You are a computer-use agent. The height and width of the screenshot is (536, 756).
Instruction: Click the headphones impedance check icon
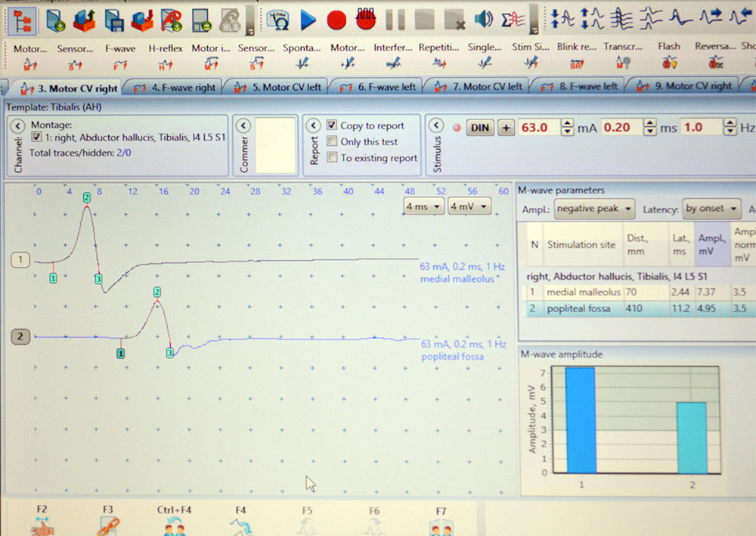click(277, 20)
